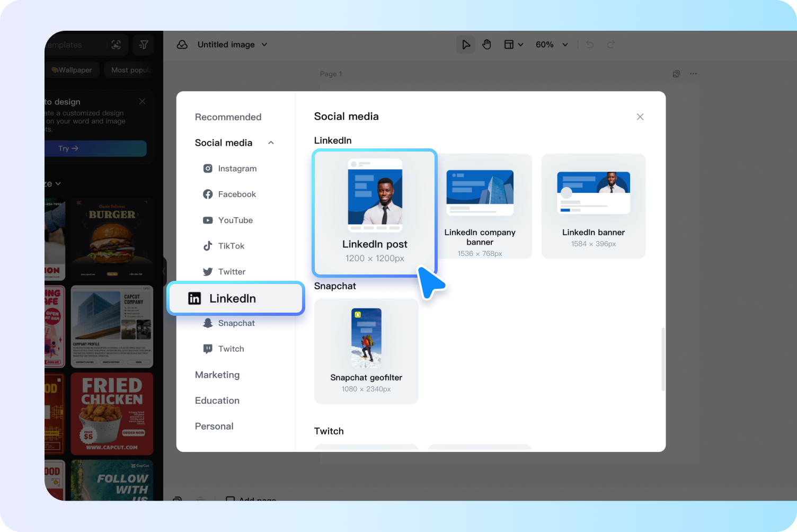797x532 pixels.
Task: Open the Fried Chicken template
Action: pyautogui.click(x=112, y=414)
